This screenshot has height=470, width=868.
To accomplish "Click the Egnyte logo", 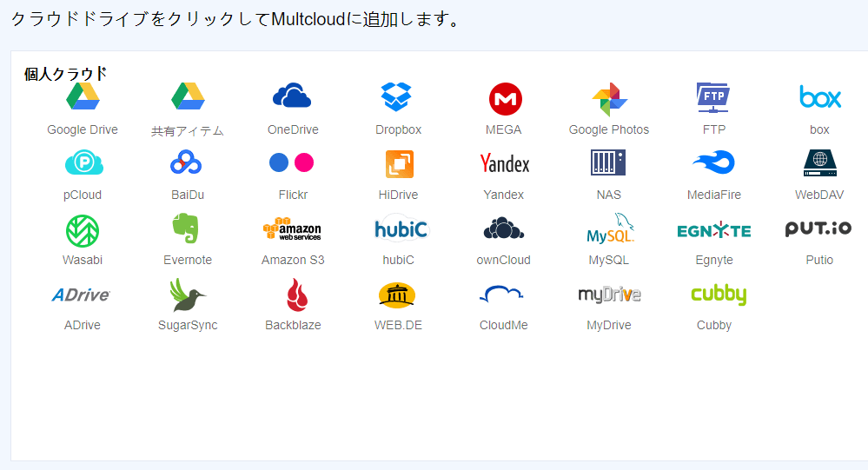I will (714, 230).
